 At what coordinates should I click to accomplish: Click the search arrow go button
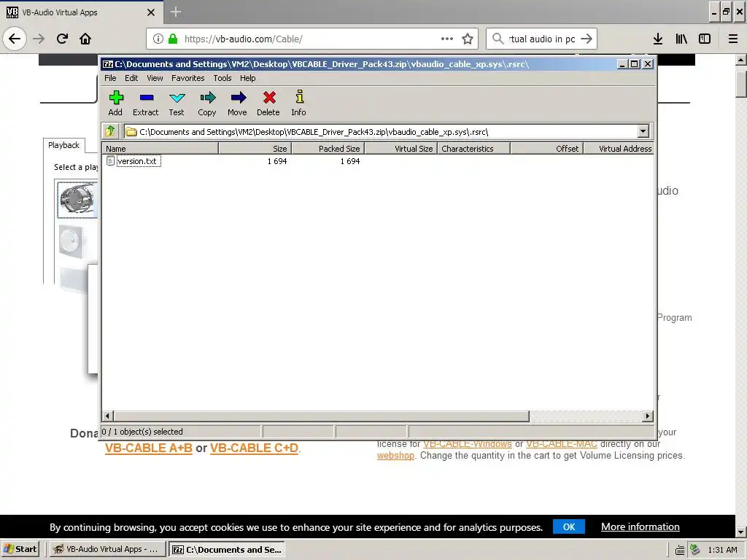click(x=587, y=39)
